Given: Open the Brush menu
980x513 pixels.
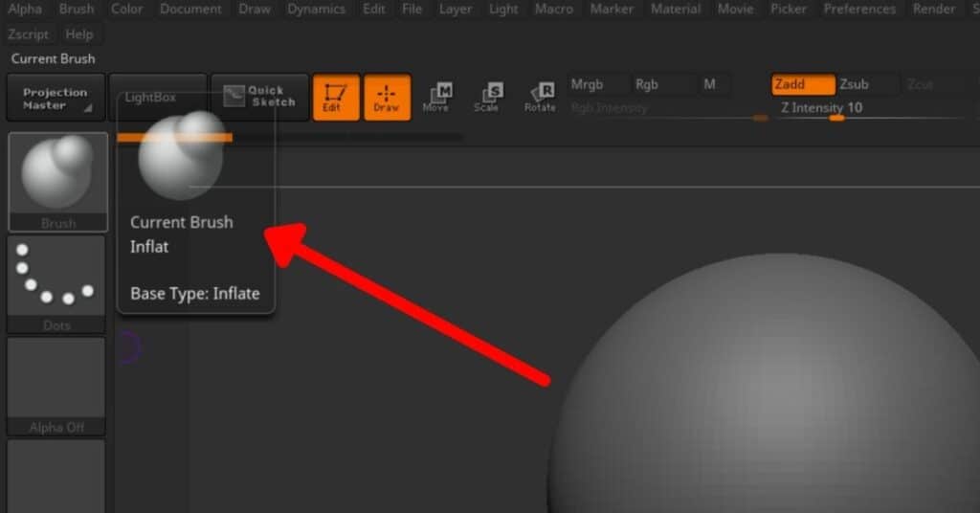Looking at the screenshot, I should (77, 9).
